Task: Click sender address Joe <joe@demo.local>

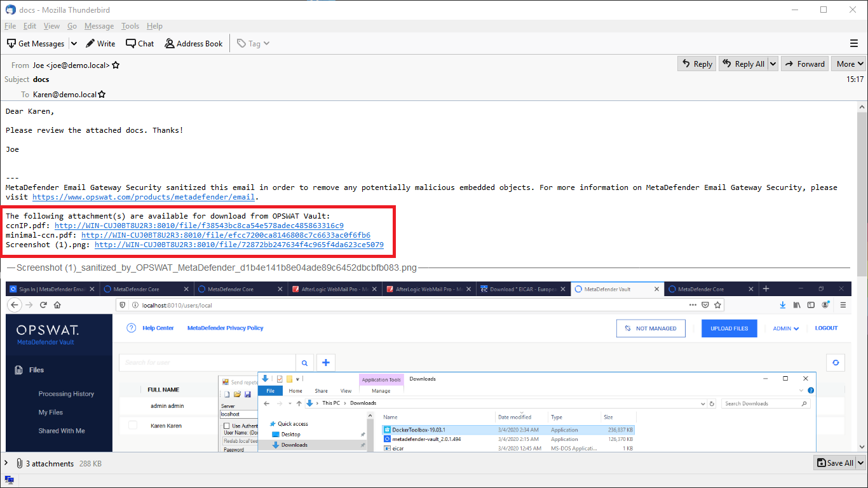Action: [71, 65]
